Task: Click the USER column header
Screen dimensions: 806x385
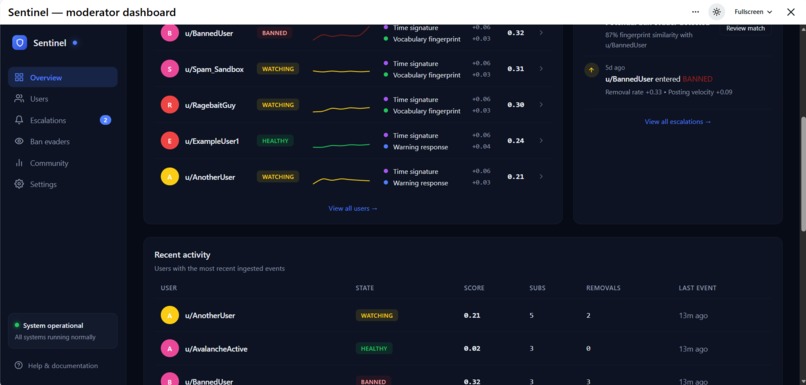Action: pos(169,288)
